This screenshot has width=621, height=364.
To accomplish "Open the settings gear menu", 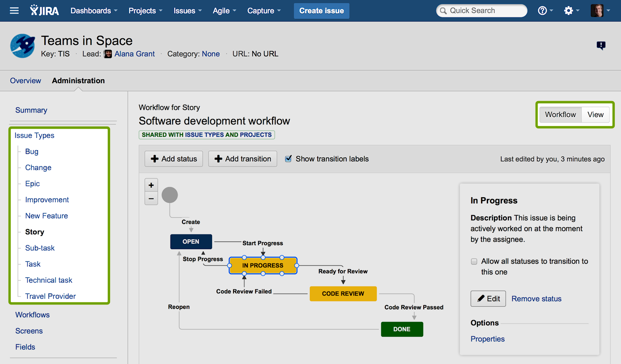I will click(x=571, y=11).
